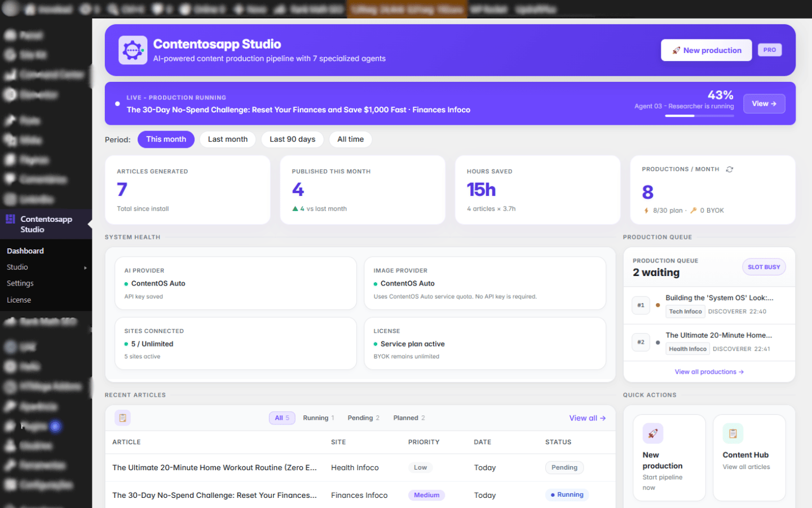Click the Tech Infoco tag
Image resolution: width=812 pixels, height=508 pixels.
685,312
